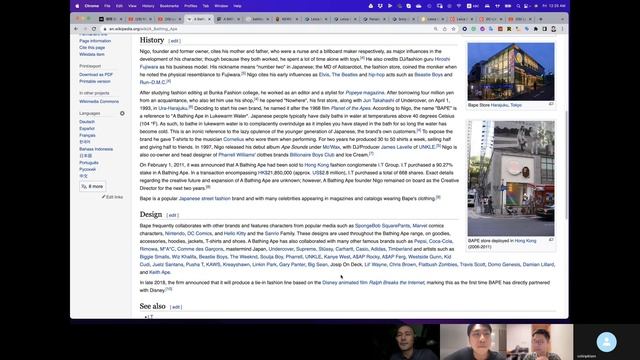Open the Profiles menu
Screen dimensions: 640x360
point(191,6)
